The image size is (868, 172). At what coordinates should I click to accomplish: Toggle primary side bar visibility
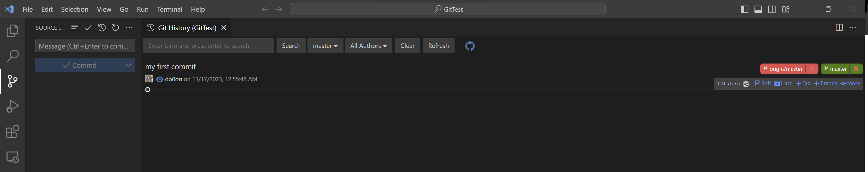click(x=744, y=9)
